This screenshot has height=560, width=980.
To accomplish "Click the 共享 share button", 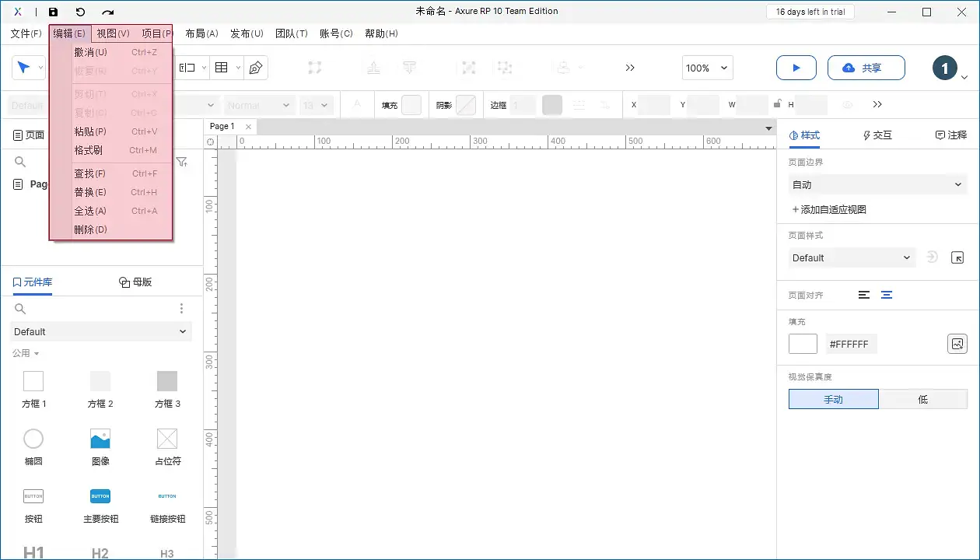I will (x=866, y=68).
